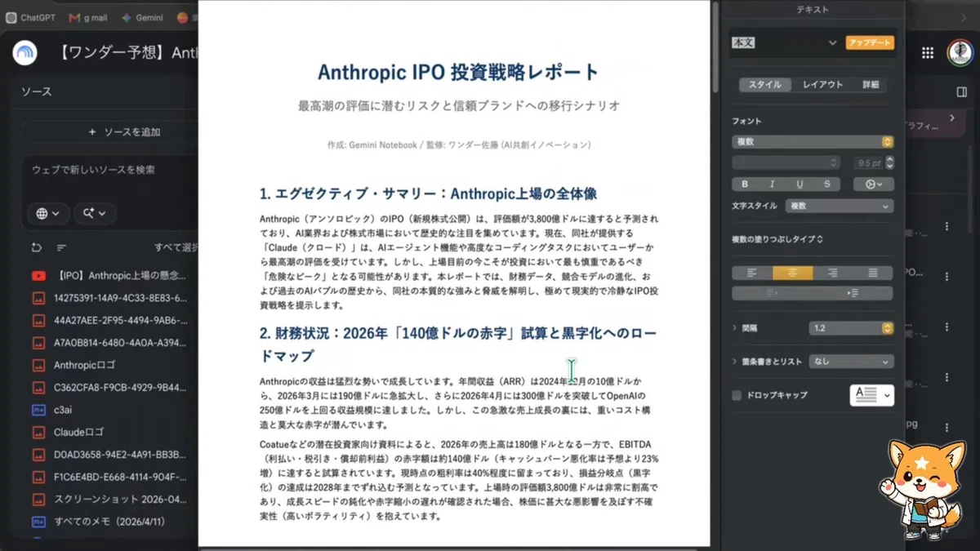
Task: Justify the text
Action: coord(873,273)
